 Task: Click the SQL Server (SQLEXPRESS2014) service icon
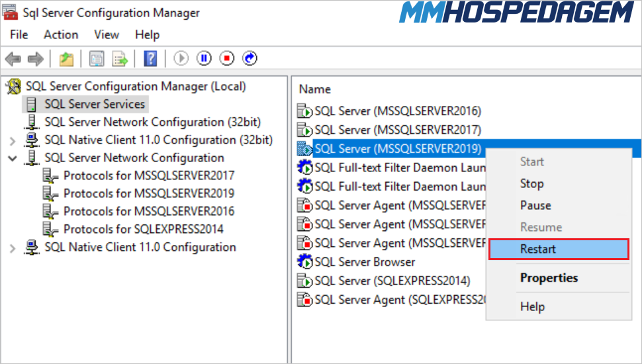[x=304, y=281]
